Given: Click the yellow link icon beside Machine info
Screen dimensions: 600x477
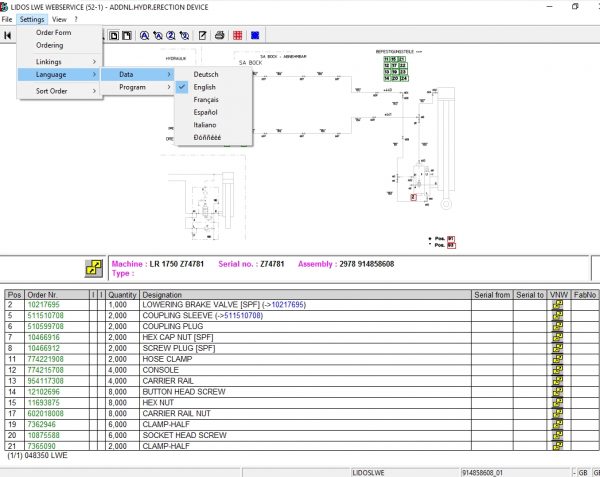Looking at the screenshot, I should pyautogui.click(x=94, y=268).
